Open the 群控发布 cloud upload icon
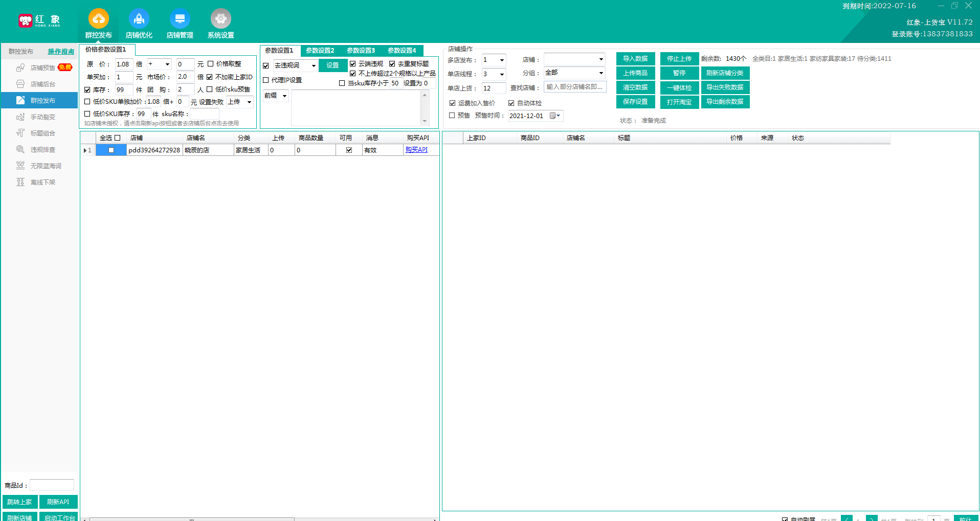 (98, 19)
